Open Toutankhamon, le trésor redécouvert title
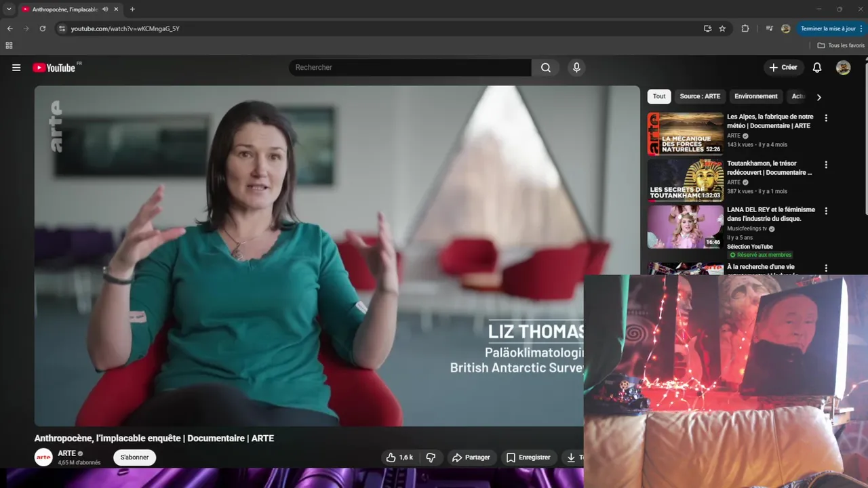This screenshot has width=868, height=488. click(x=770, y=168)
